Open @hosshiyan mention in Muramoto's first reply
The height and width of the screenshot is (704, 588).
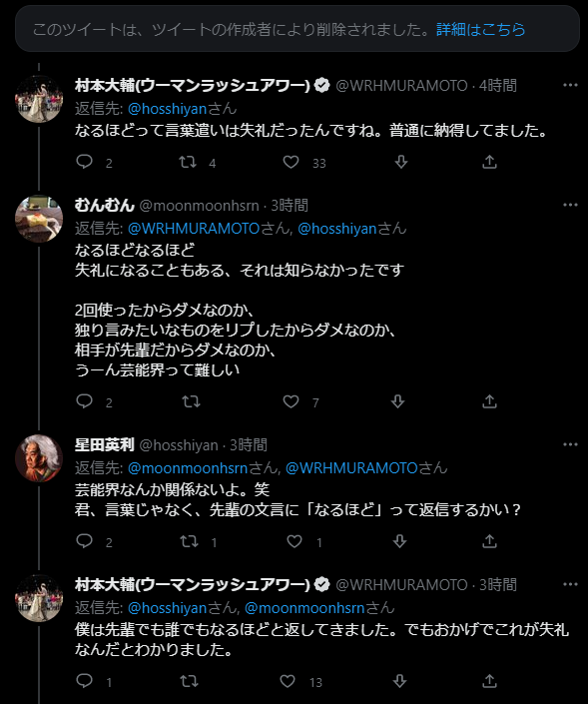coord(167,109)
